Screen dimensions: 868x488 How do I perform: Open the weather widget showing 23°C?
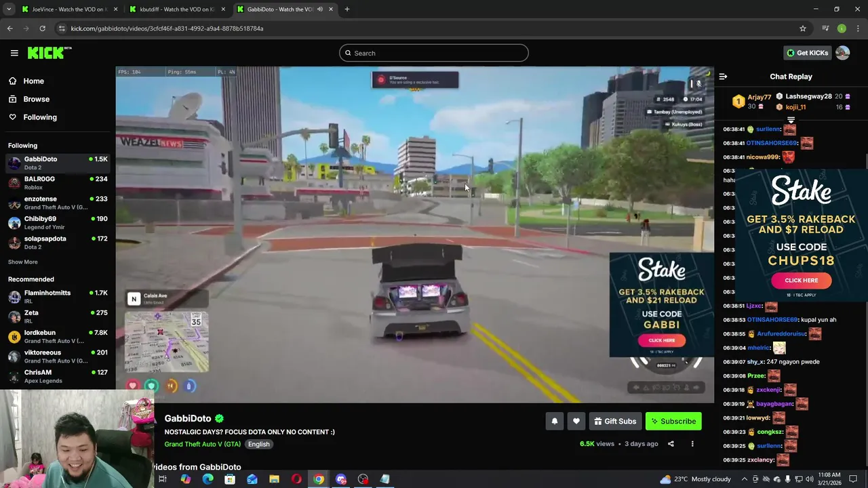[696, 479]
